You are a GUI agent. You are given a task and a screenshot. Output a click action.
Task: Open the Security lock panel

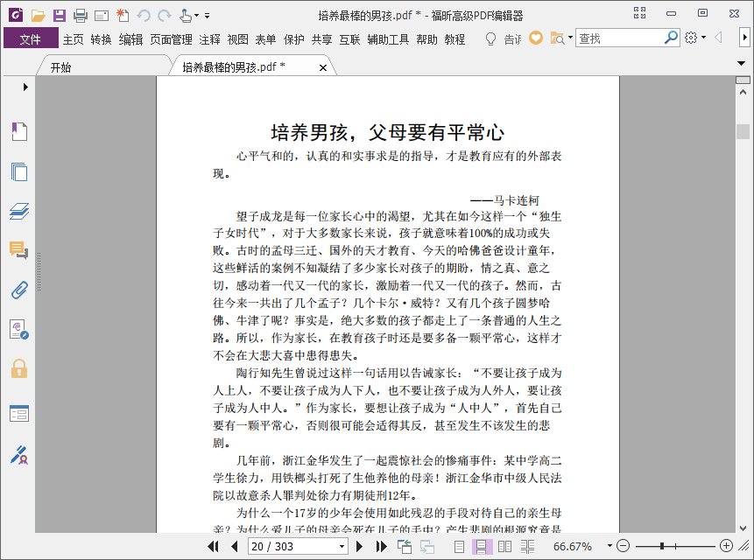[x=19, y=369]
